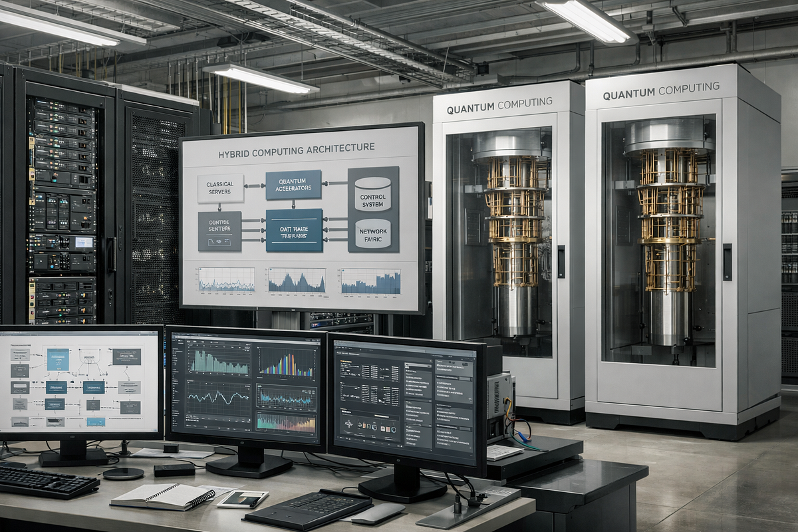The image size is (798, 532).
Task: Click the green bar chart on the middle monitor
Action: (x=219, y=361)
